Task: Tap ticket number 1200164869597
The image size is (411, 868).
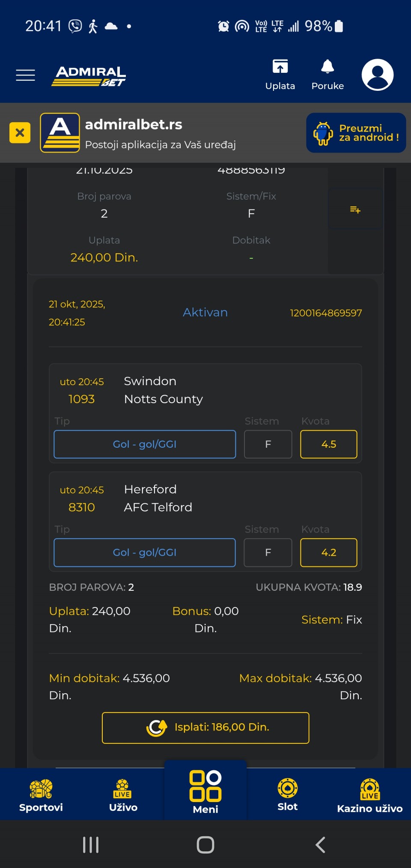Action: 326,313
